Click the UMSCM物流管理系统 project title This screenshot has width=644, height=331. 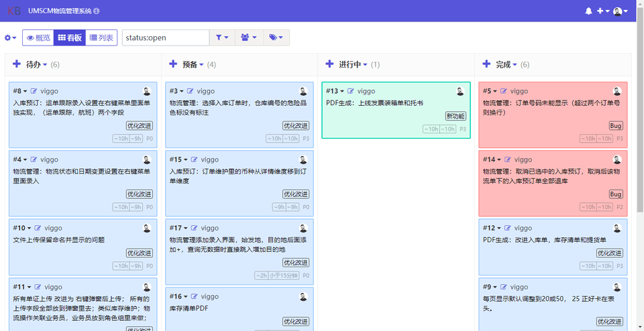(x=60, y=11)
